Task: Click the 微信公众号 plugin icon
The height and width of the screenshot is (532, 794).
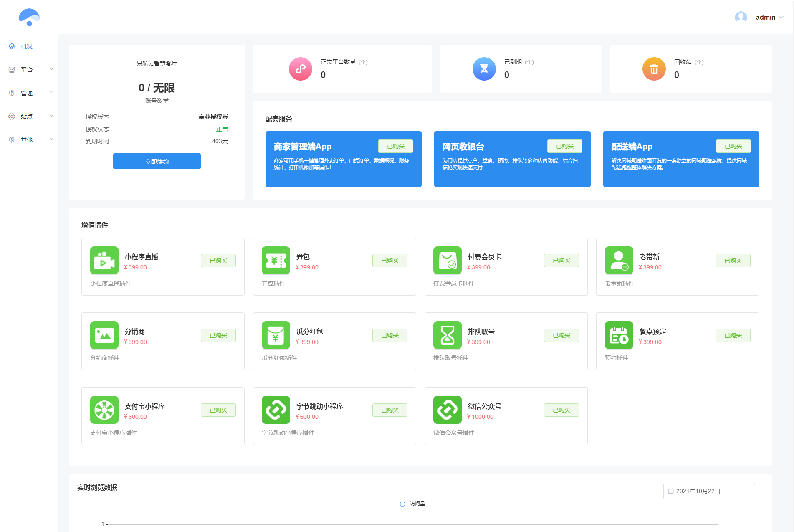Action: click(447, 410)
